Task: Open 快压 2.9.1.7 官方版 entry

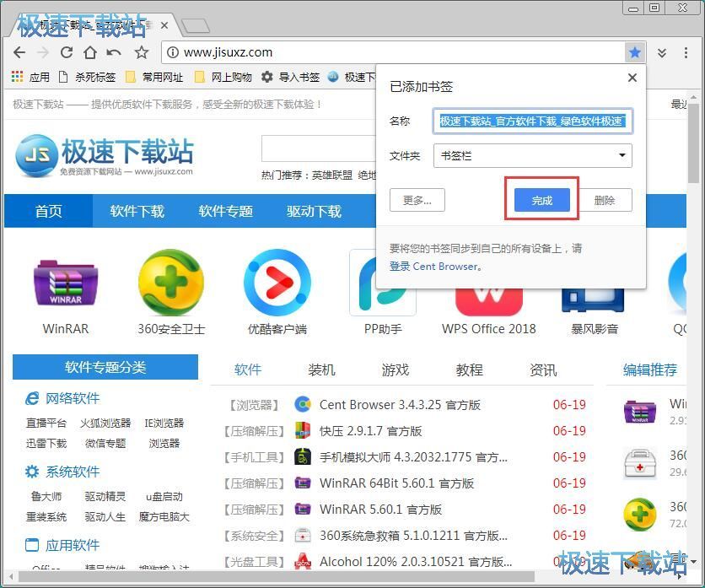Action: (x=370, y=431)
